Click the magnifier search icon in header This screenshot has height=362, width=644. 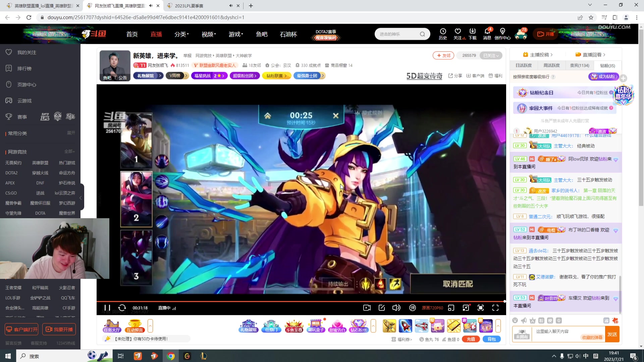coord(422,34)
